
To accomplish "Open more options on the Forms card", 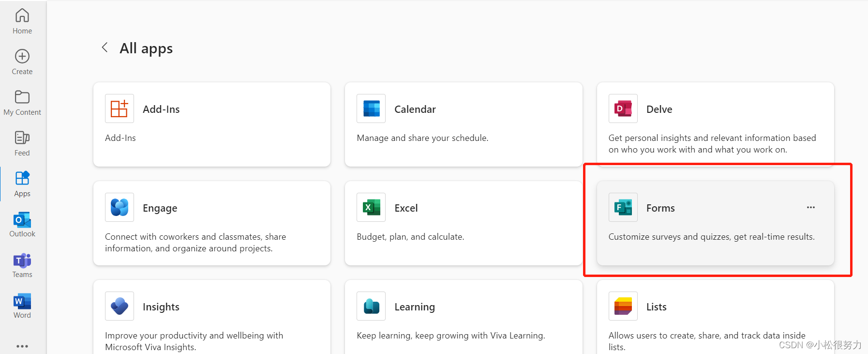I will pyautogui.click(x=811, y=207).
